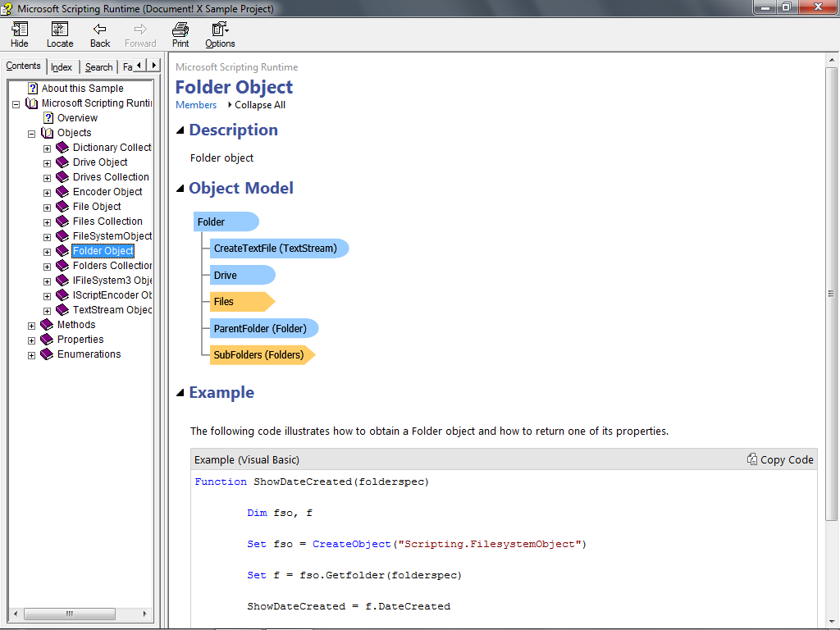Image resolution: width=840 pixels, height=630 pixels.
Task: Expand the Methods tree node
Action: [x=32, y=326]
